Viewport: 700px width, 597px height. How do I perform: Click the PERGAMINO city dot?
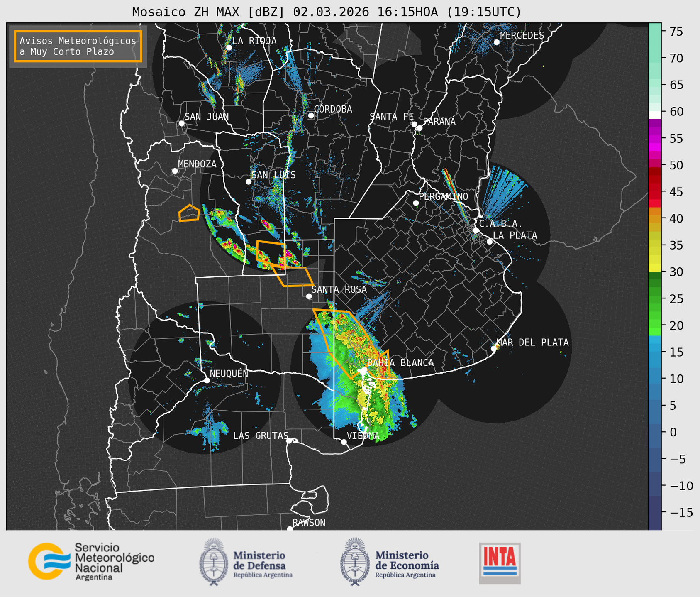click(416, 203)
